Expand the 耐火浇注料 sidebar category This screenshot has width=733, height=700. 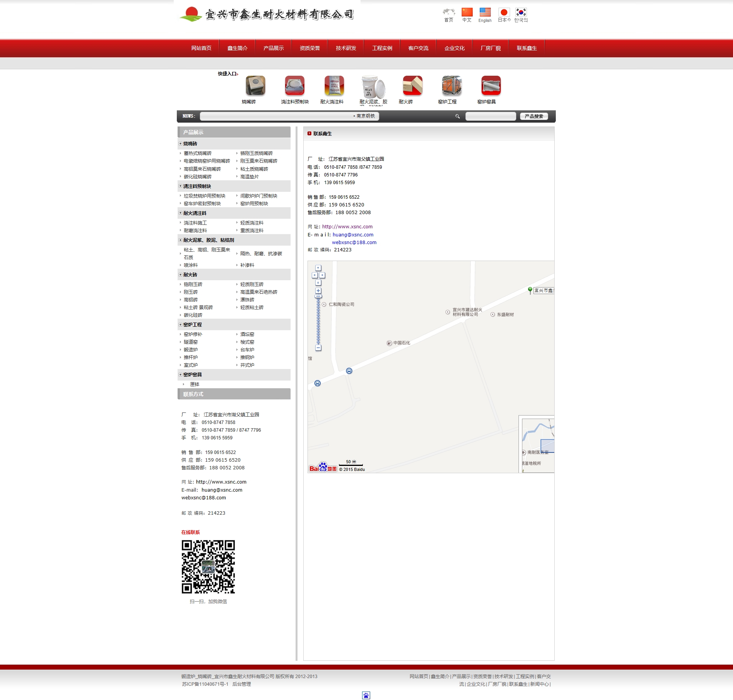pos(180,213)
